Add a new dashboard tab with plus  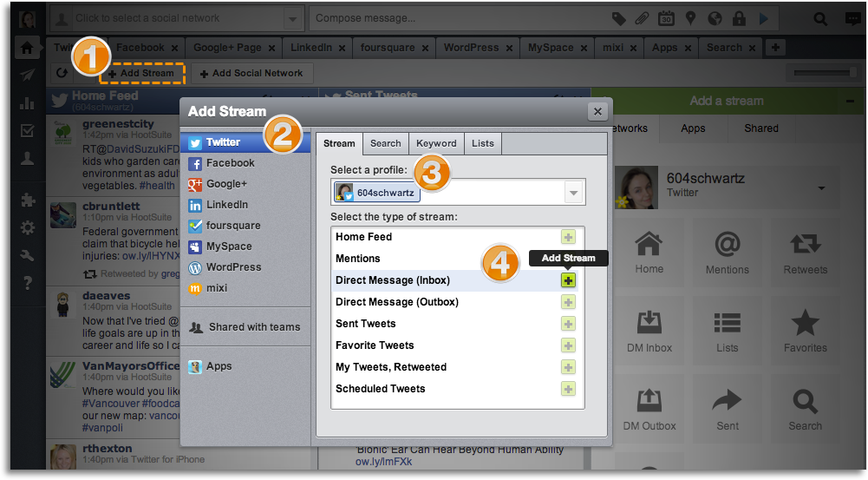775,48
